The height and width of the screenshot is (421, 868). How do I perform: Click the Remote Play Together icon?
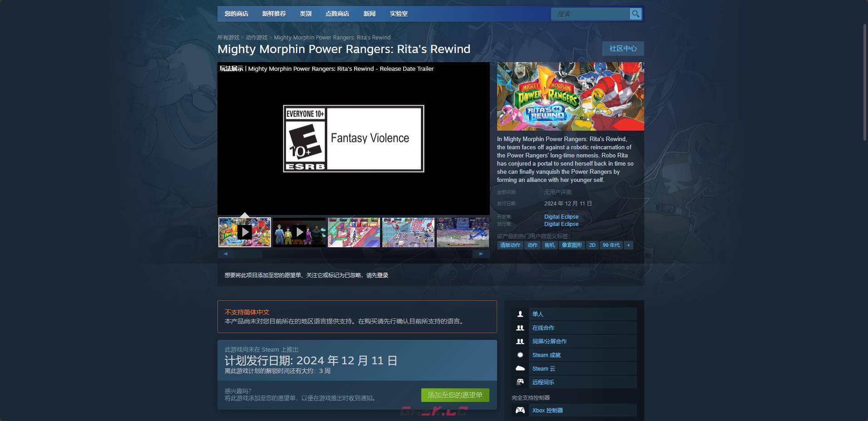[x=520, y=382]
